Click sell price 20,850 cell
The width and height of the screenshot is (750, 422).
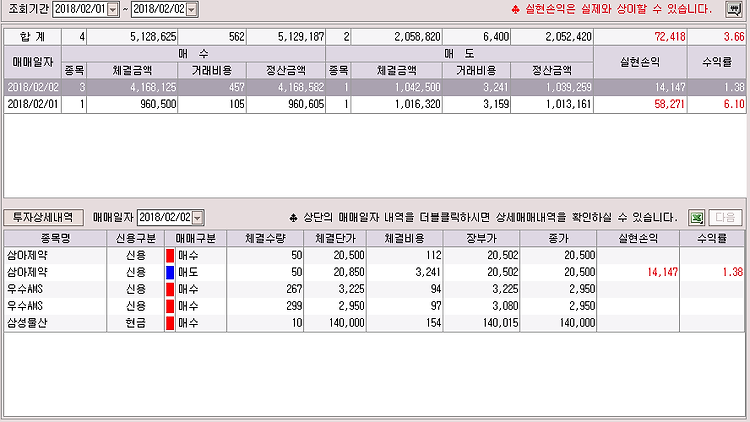pyautogui.click(x=335, y=272)
